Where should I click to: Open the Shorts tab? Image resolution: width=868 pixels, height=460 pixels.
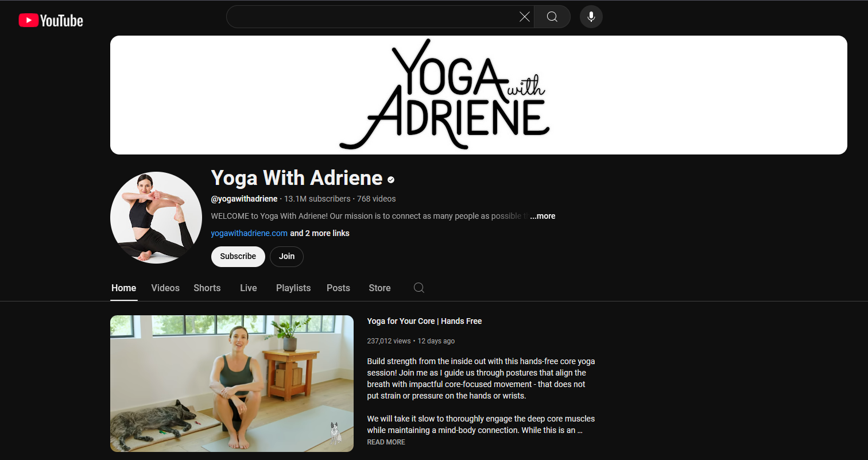point(207,288)
